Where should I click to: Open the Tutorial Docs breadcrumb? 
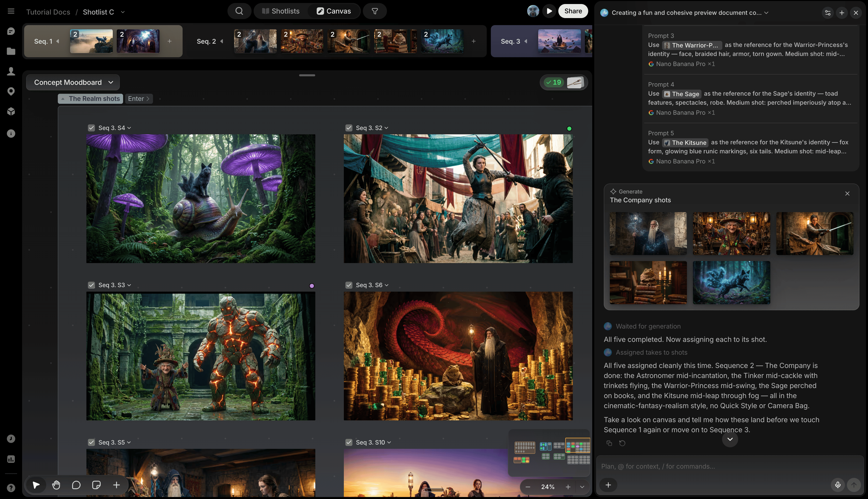tap(48, 12)
